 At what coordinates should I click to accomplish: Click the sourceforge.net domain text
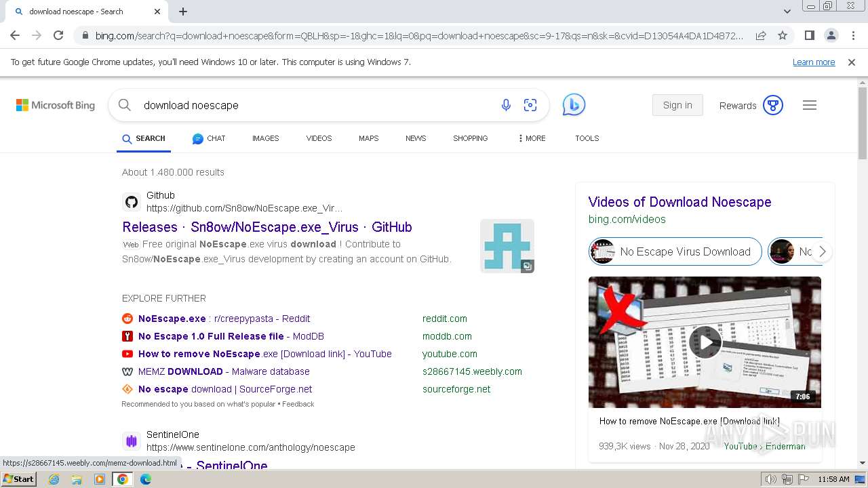click(456, 389)
